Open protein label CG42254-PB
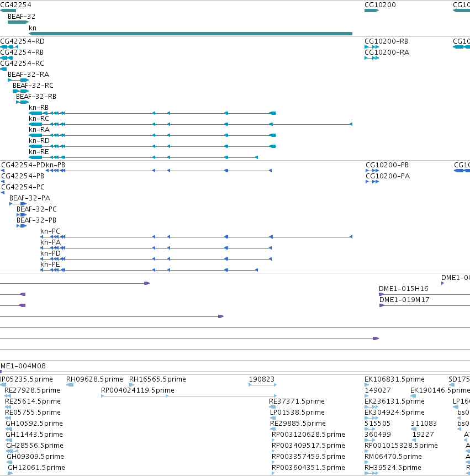The image size is (470, 476). (23, 176)
